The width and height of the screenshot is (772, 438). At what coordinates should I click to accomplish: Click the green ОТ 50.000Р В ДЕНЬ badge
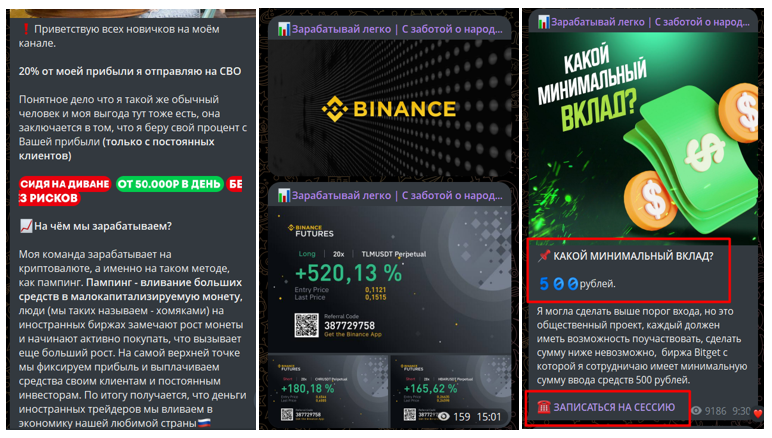click(169, 184)
